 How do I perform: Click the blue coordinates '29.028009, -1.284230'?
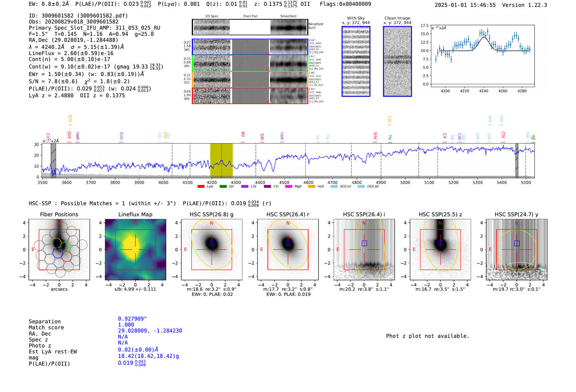click(150, 331)
